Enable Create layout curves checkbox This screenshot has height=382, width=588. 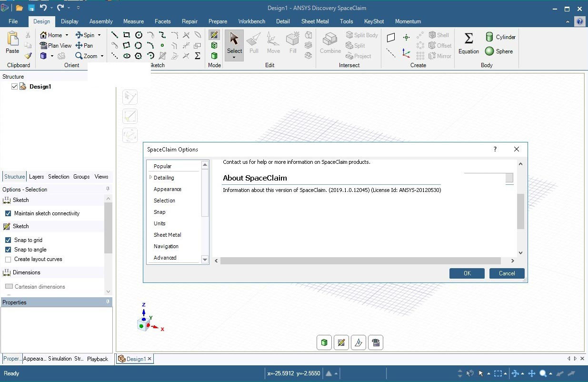point(8,259)
